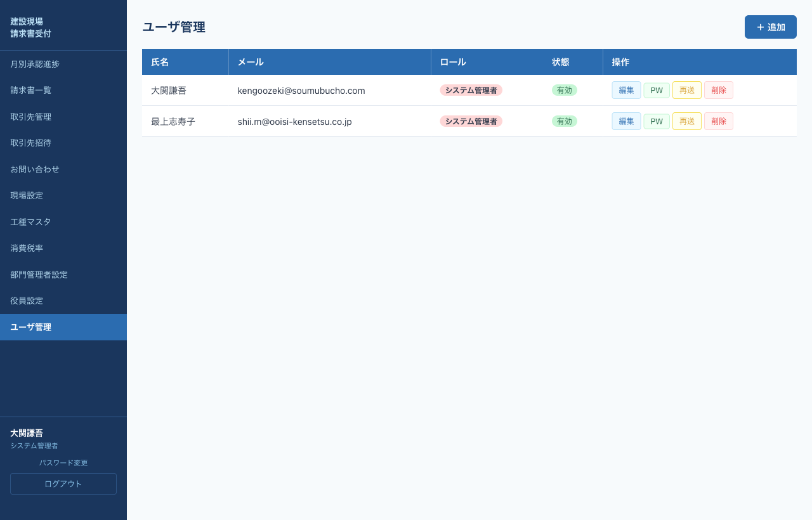Viewport: 812px width, 520px height.
Task: Open 工種マスタ sidebar item
Action: 63,222
